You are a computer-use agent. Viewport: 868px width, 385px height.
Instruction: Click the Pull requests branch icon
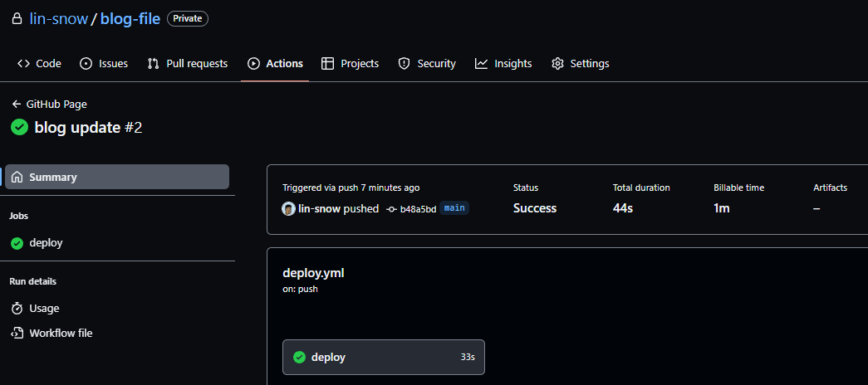(154, 64)
